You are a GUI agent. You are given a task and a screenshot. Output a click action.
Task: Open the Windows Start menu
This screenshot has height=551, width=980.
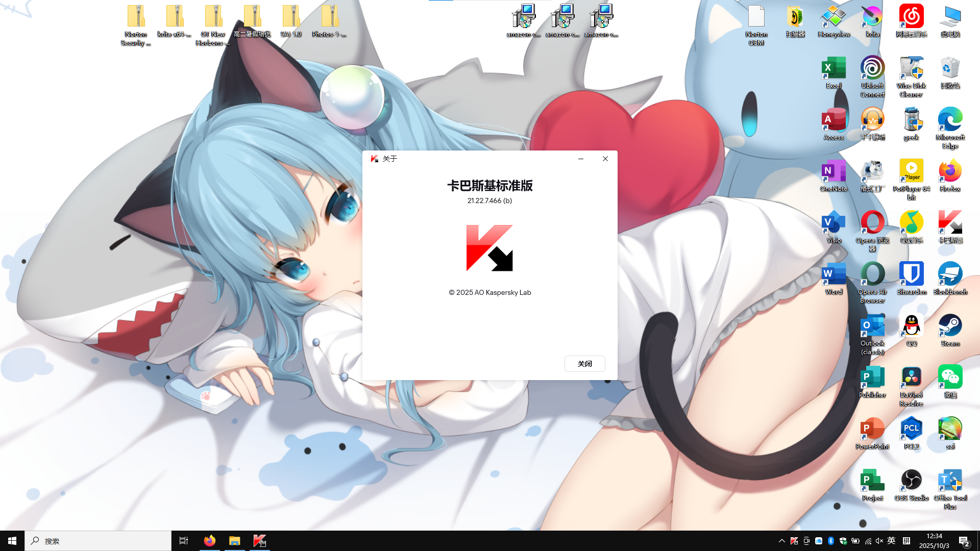pyautogui.click(x=12, y=541)
